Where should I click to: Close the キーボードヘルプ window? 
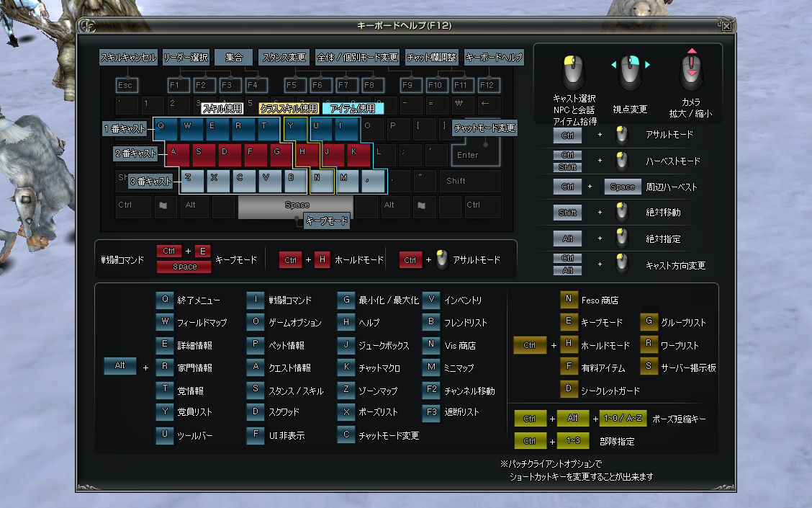[726, 26]
